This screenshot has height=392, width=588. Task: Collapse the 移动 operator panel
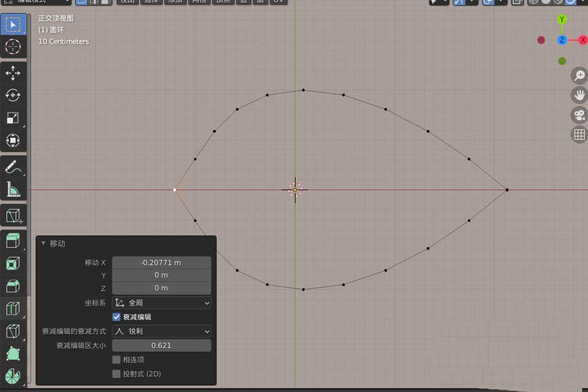click(43, 244)
